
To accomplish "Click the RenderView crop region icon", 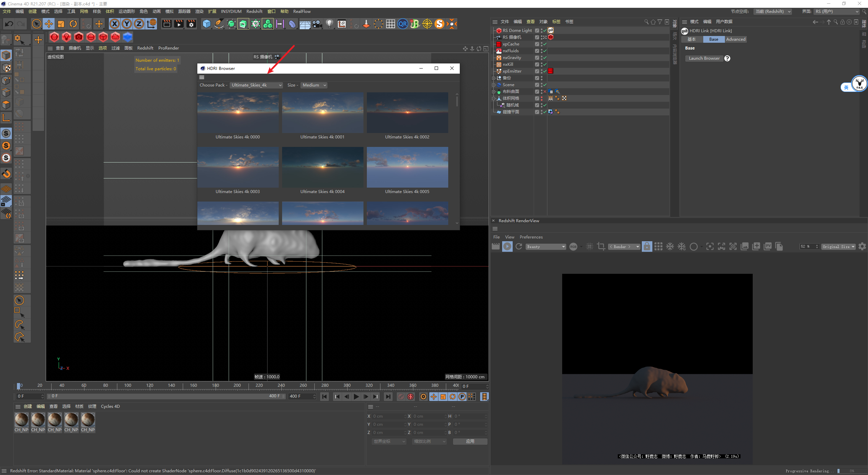I will [x=601, y=247].
